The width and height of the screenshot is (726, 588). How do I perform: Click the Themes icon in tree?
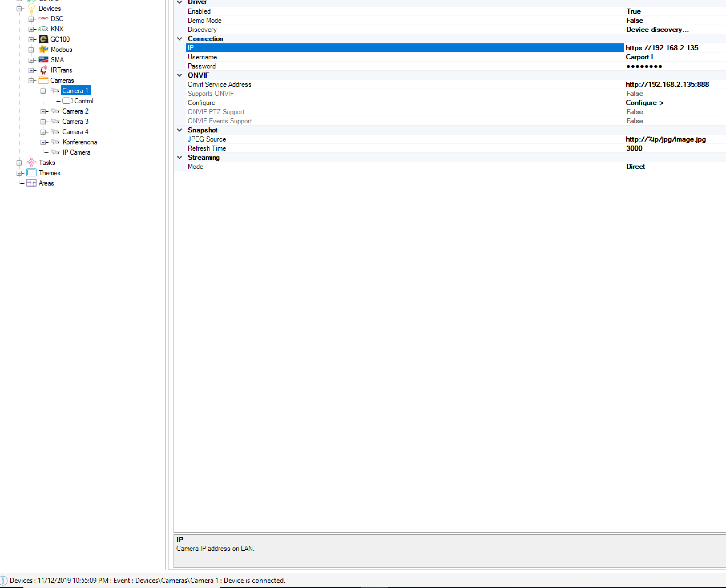pos(31,173)
